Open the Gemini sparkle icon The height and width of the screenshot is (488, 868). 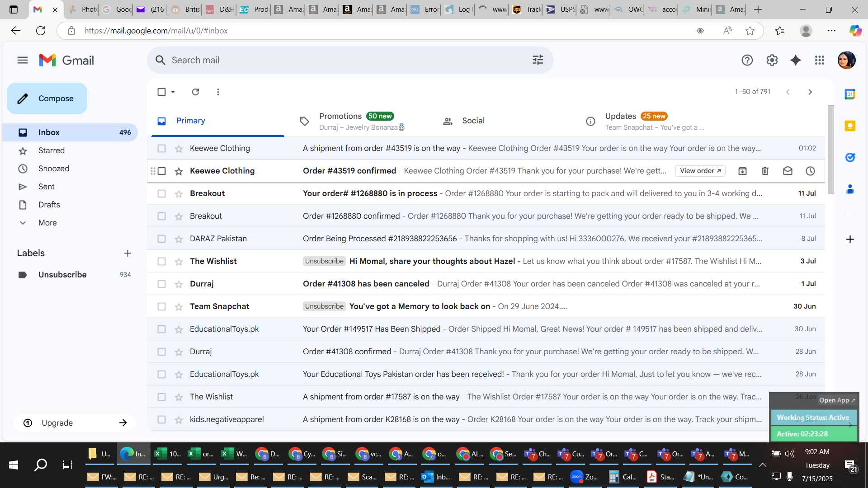(796, 60)
